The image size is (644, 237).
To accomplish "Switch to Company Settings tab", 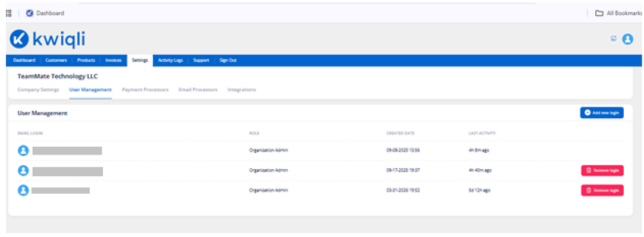I will pos(38,90).
